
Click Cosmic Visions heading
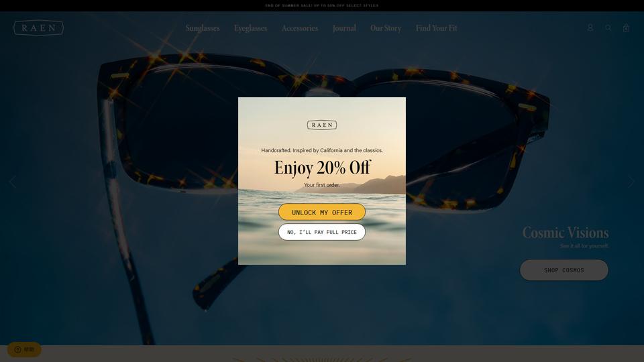tap(566, 233)
